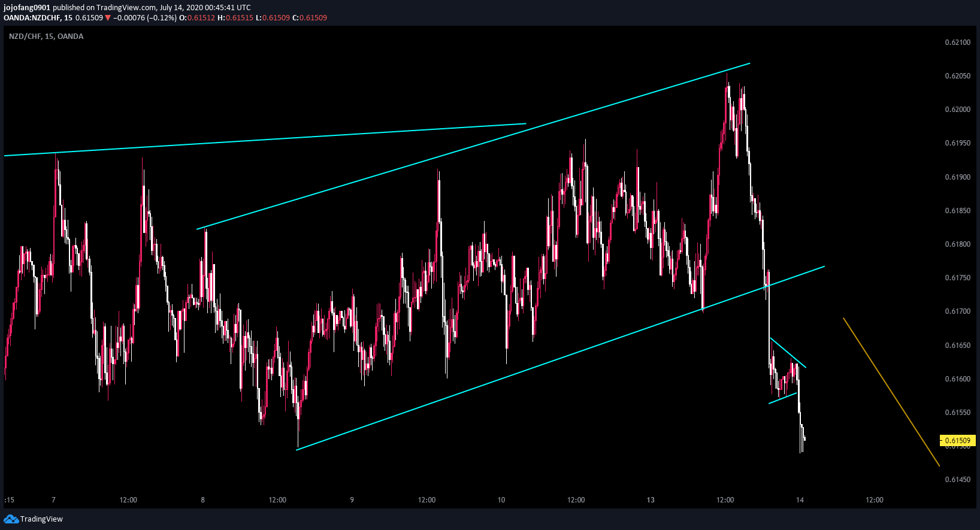Click the low price L:0.61509
Viewport: 980px width, 530px height.
pyautogui.click(x=273, y=18)
